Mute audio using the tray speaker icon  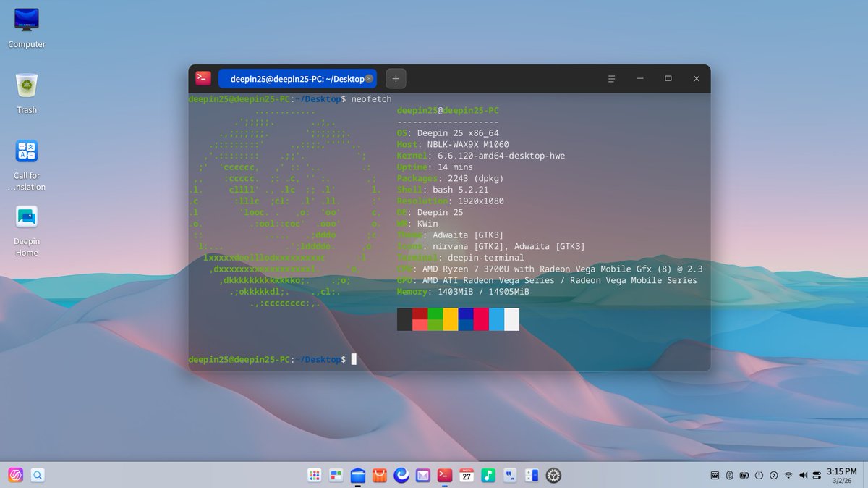803,475
